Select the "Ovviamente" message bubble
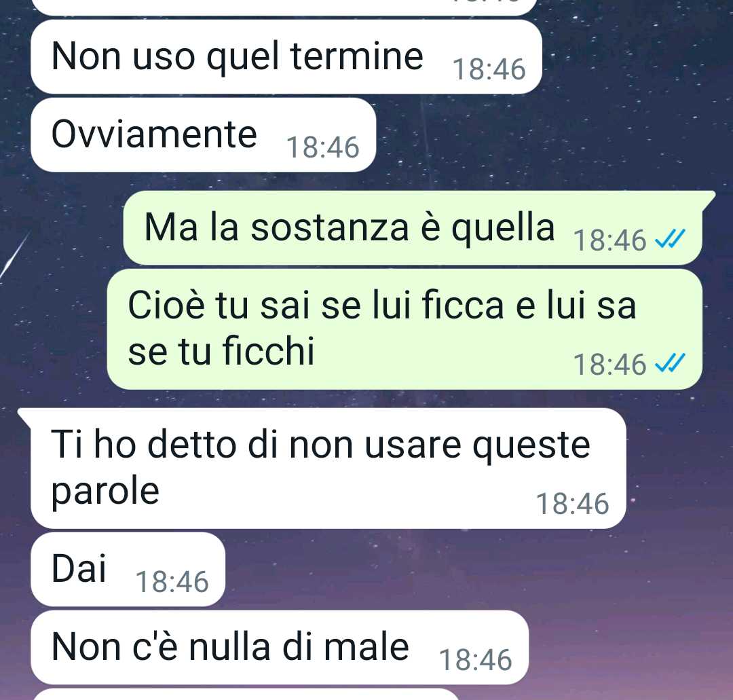This screenshot has width=733, height=700. 204,134
